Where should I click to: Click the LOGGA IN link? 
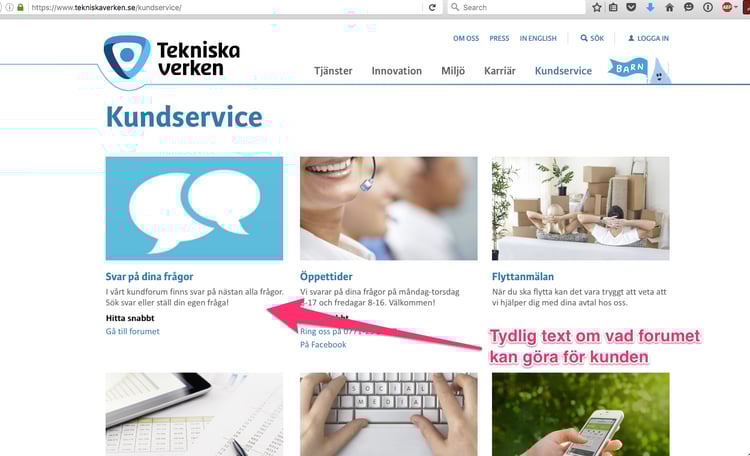(x=648, y=38)
